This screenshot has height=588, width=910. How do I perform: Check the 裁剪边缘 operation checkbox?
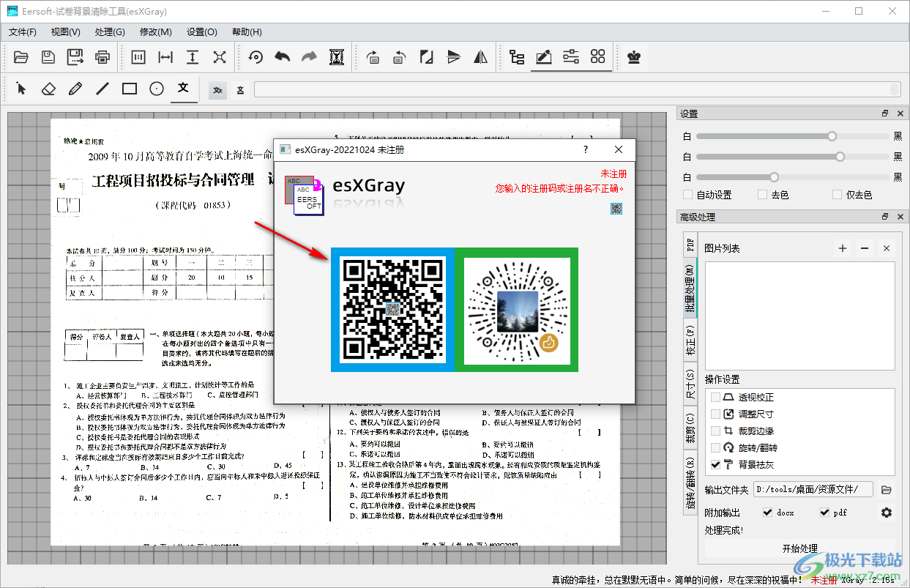[715, 431]
